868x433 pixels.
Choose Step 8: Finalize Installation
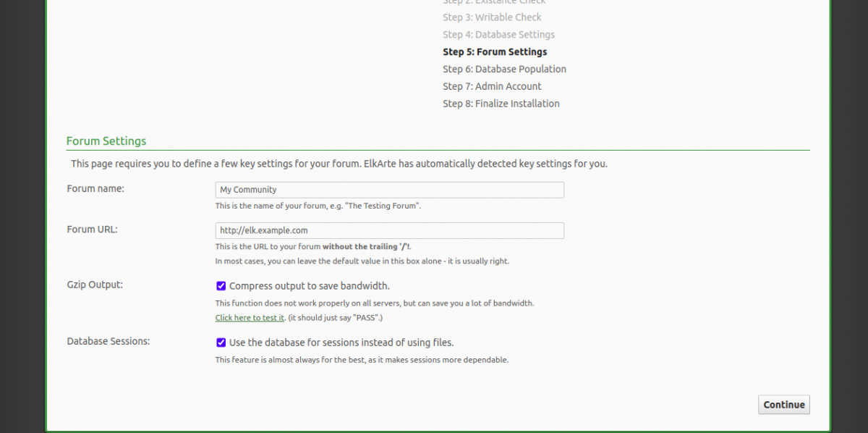[x=501, y=104]
